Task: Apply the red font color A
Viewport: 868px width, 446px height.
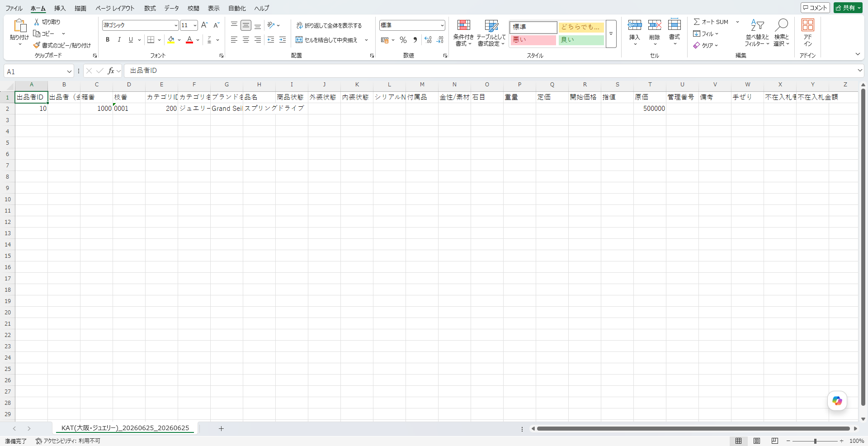Action: [x=189, y=40]
